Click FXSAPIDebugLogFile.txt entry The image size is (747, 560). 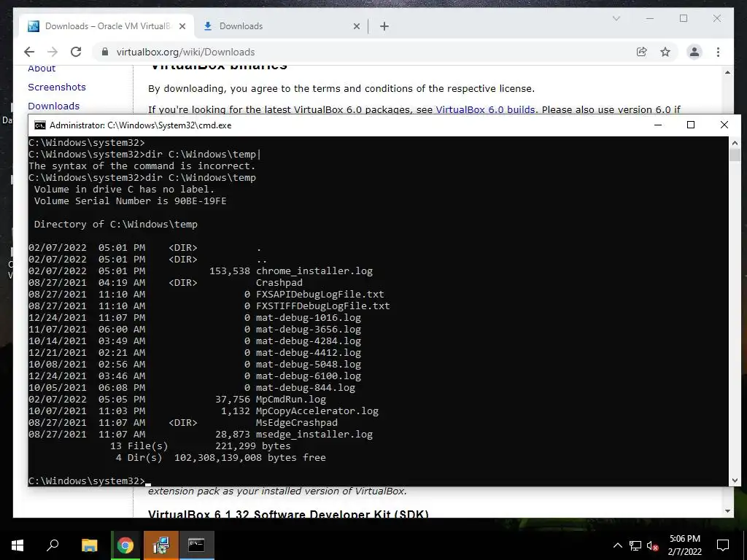pos(320,295)
